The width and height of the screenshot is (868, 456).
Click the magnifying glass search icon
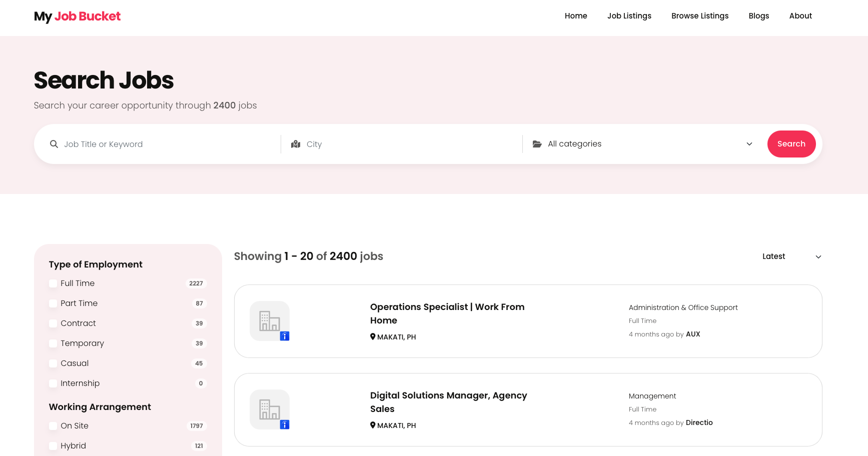[54, 144]
